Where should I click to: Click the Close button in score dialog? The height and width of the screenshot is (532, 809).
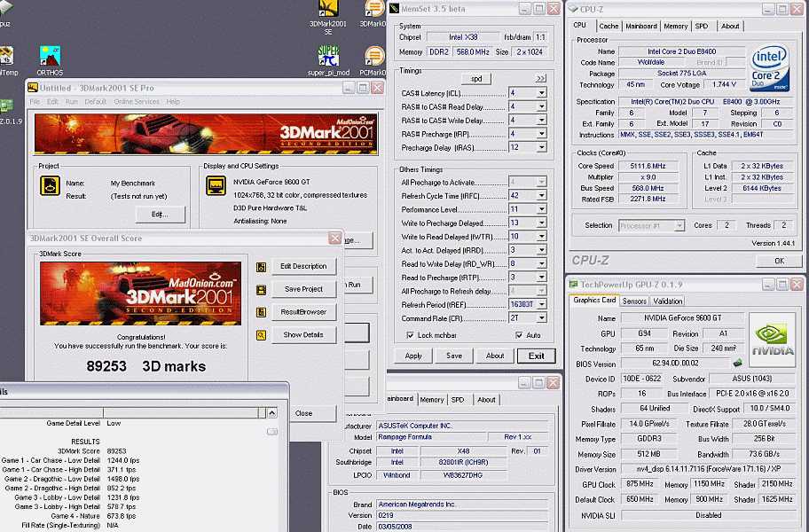tap(304, 413)
